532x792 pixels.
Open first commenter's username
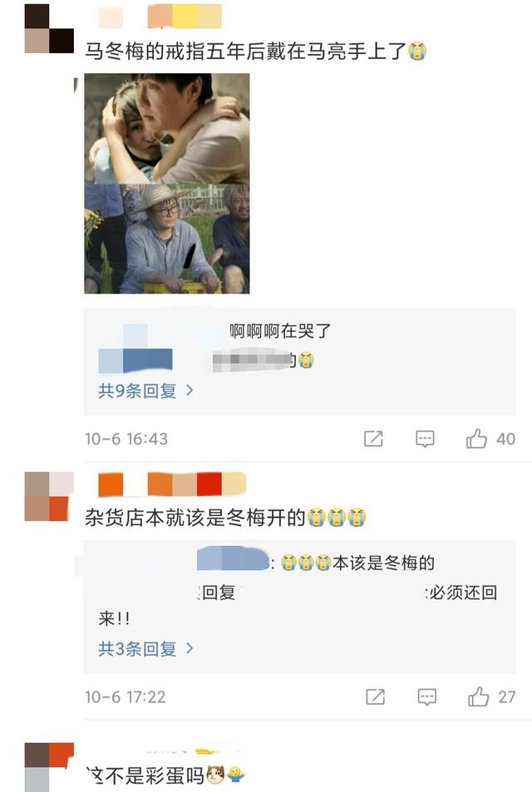pyautogui.click(x=160, y=17)
